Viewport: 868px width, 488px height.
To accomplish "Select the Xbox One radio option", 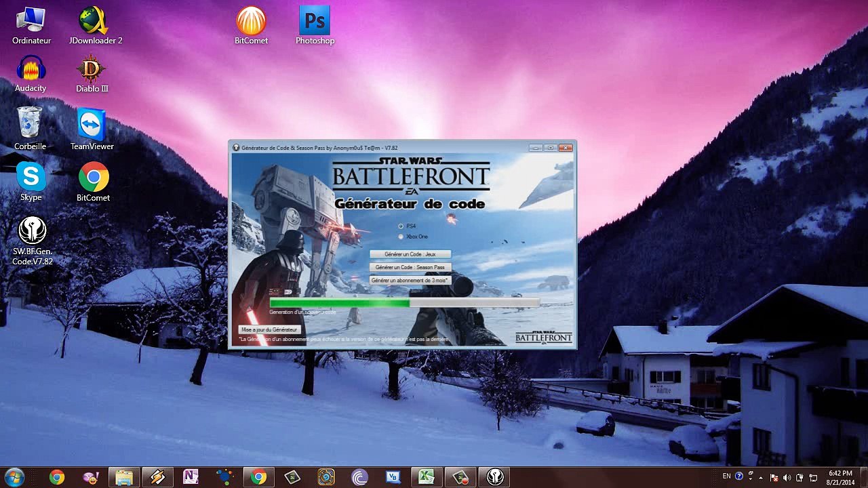I will (401, 237).
